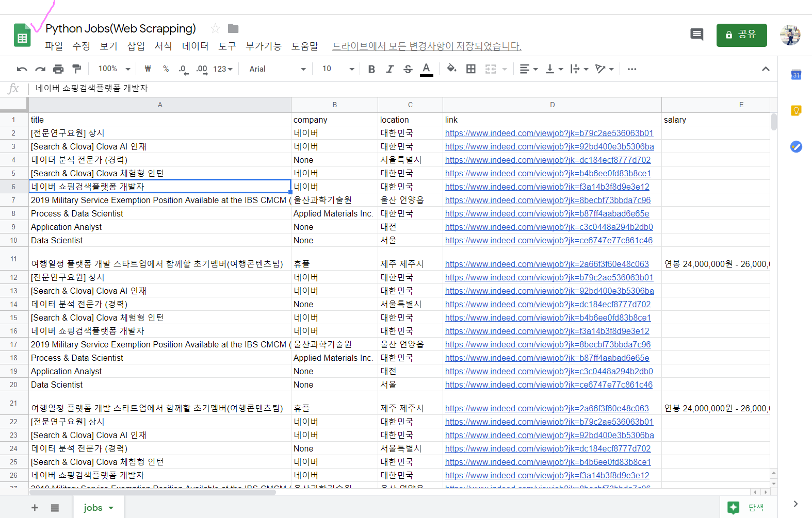This screenshot has width=812, height=518.
Task: Open the 보기 menu
Action: [109, 46]
